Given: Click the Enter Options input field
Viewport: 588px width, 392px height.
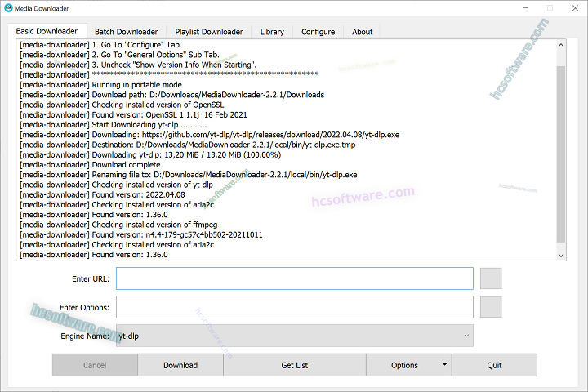Looking at the screenshot, I should [x=295, y=307].
